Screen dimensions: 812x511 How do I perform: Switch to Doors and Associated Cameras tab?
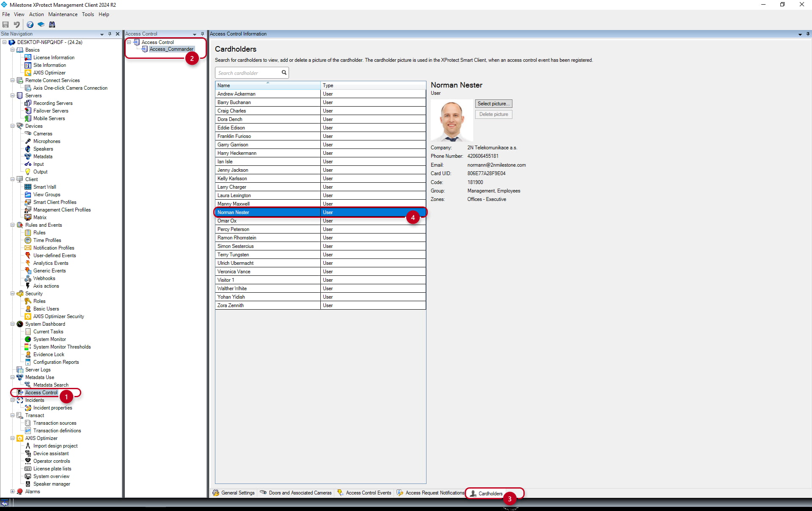point(296,493)
